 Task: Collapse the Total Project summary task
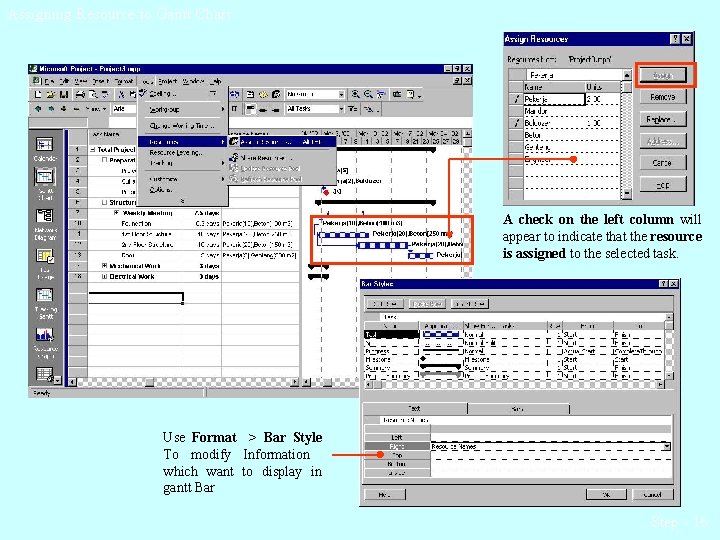pos(93,150)
